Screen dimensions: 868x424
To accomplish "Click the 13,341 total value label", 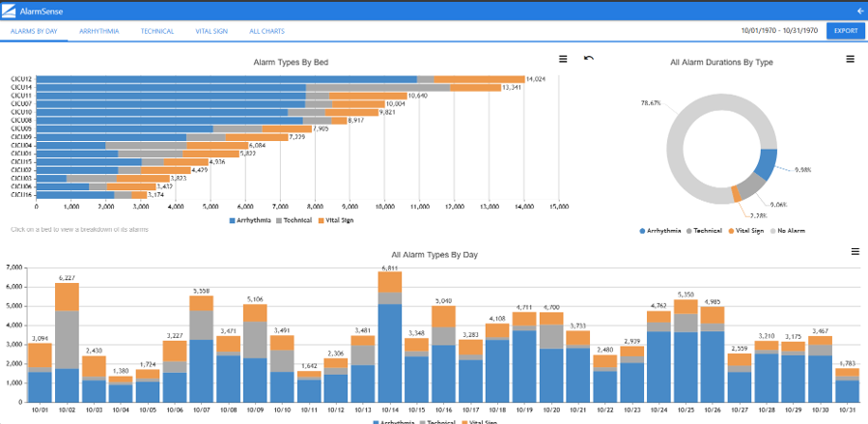I will click(x=512, y=88).
